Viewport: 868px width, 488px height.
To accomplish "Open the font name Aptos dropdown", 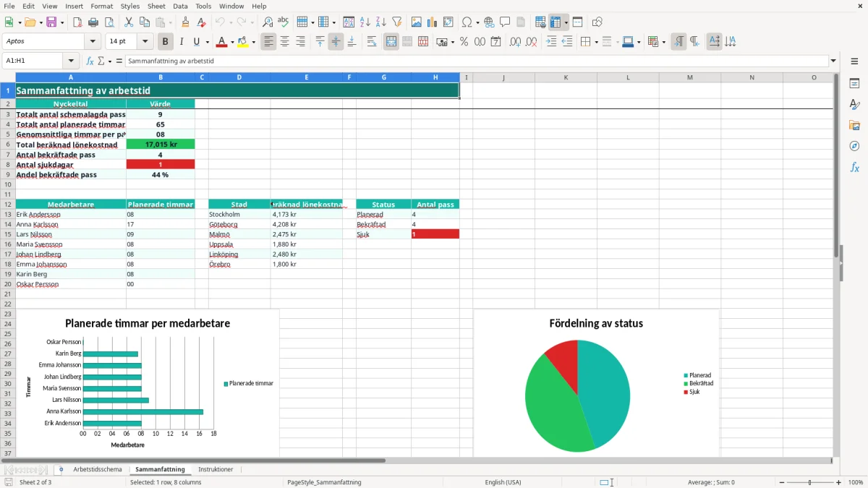I will pos(93,42).
